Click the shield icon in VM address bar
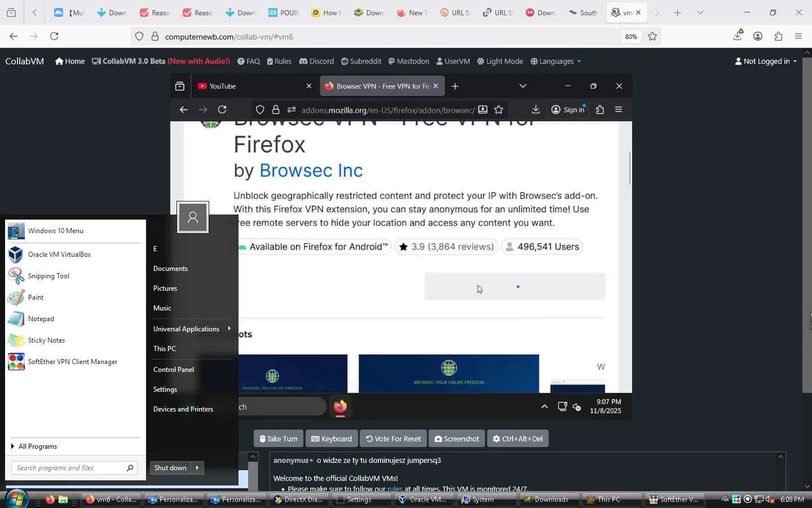 pyautogui.click(x=260, y=110)
